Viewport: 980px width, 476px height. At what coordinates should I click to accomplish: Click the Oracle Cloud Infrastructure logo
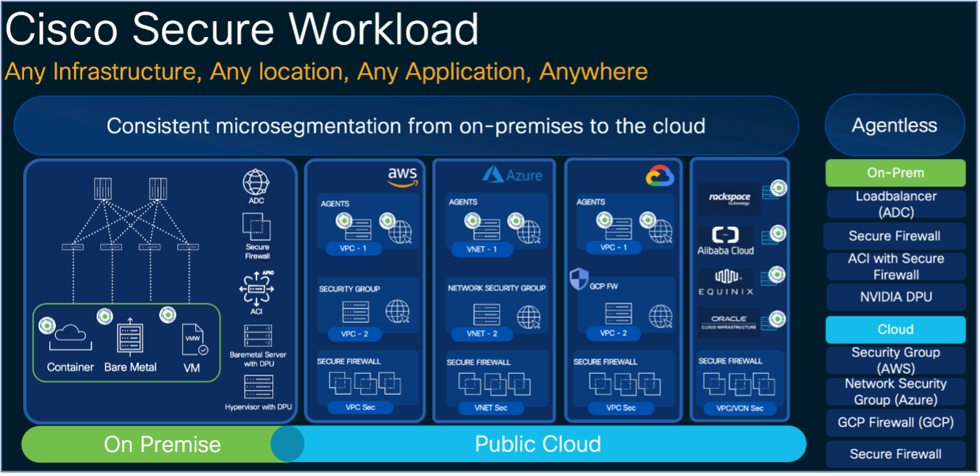729,323
